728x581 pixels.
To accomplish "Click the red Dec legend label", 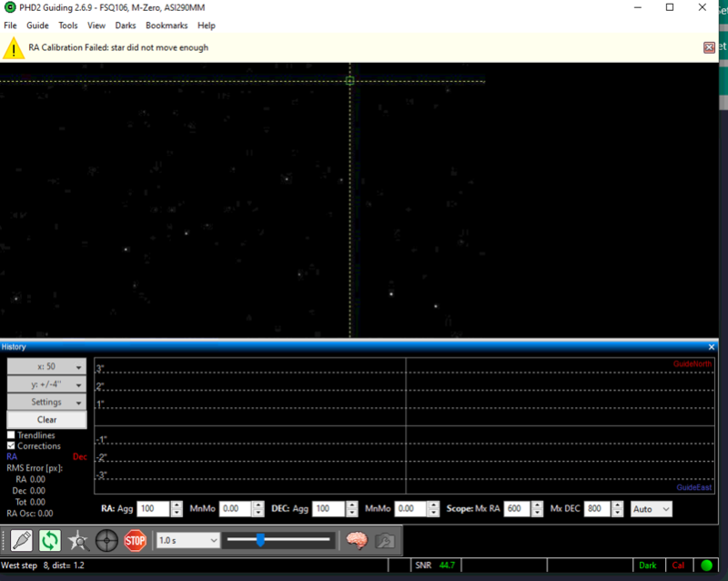I will tap(80, 456).
